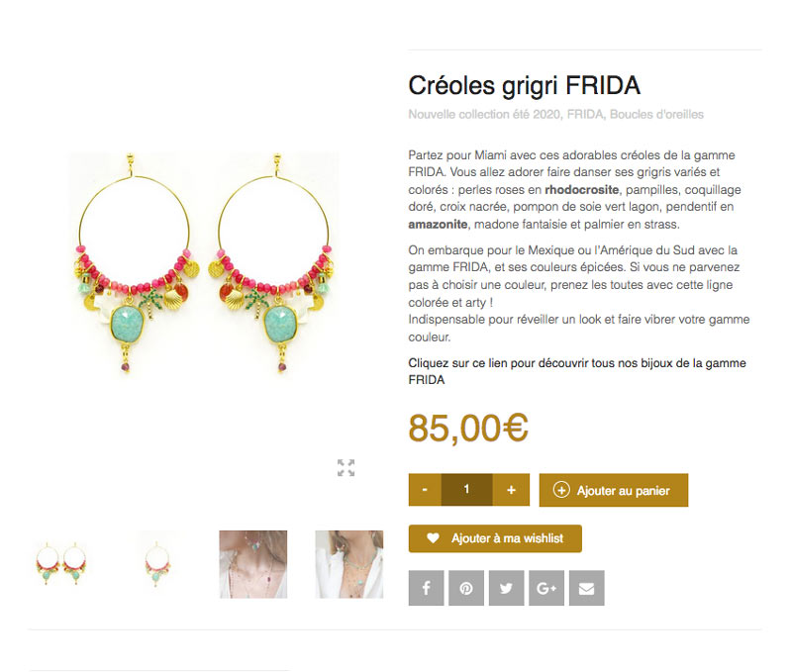
Task: Pin product on Pinterest
Action: 465,588
